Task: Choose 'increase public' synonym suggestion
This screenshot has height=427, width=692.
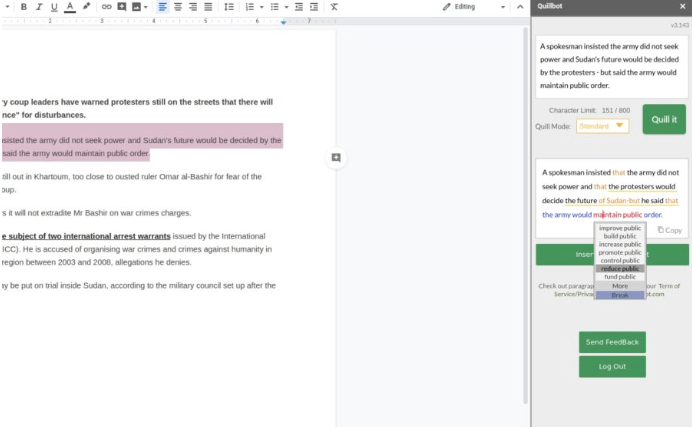Action: [x=620, y=244]
